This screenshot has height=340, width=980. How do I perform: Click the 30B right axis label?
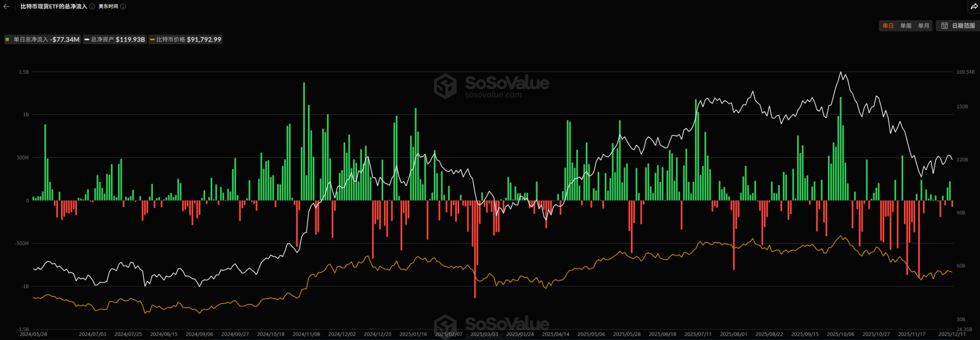[x=961, y=319]
